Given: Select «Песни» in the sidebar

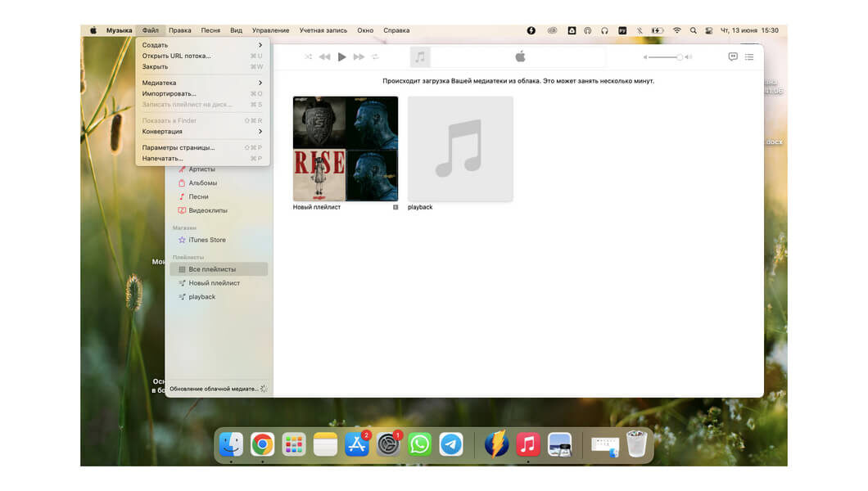Looking at the screenshot, I should (197, 196).
